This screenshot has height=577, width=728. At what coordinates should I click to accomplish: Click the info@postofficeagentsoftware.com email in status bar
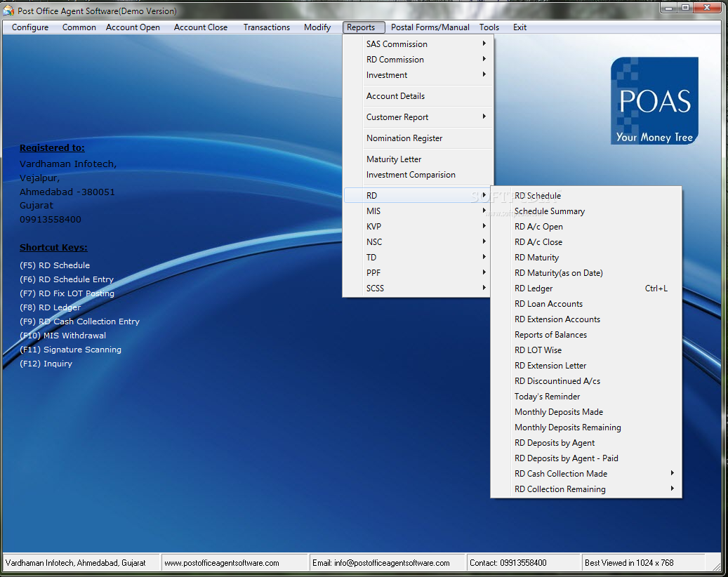click(x=381, y=562)
